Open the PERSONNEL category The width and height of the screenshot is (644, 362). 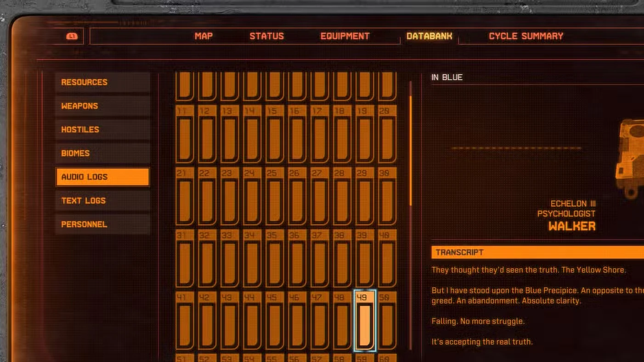[103, 225]
